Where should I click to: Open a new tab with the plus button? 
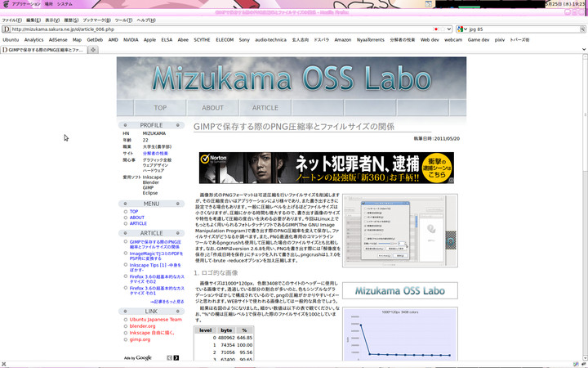[x=93, y=50]
